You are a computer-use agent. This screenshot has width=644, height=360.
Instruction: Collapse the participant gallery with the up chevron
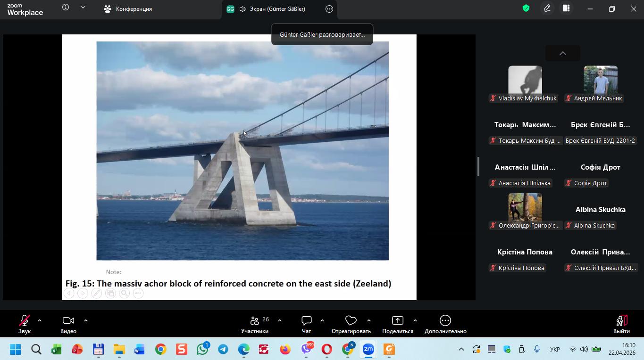pyautogui.click(x=562, y=53)
